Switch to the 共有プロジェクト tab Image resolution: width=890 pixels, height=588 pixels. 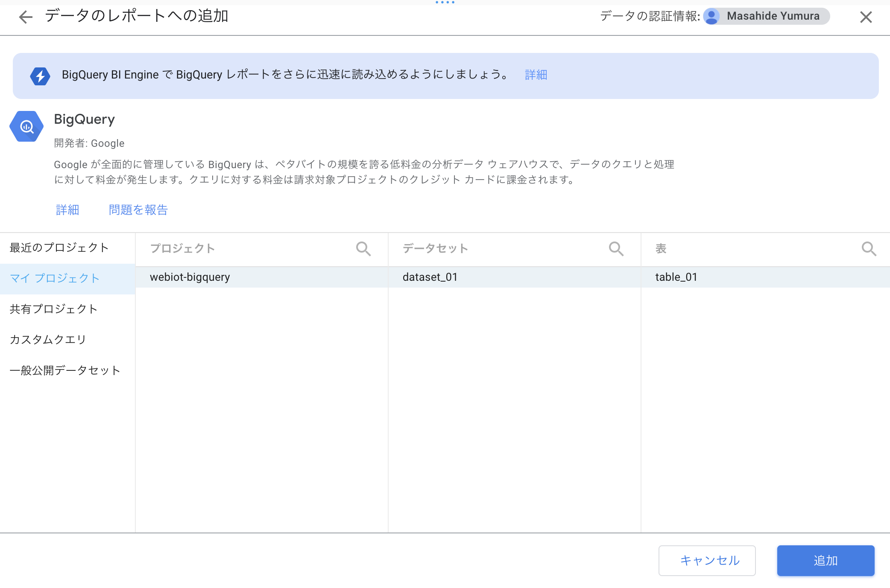point(53,309)
